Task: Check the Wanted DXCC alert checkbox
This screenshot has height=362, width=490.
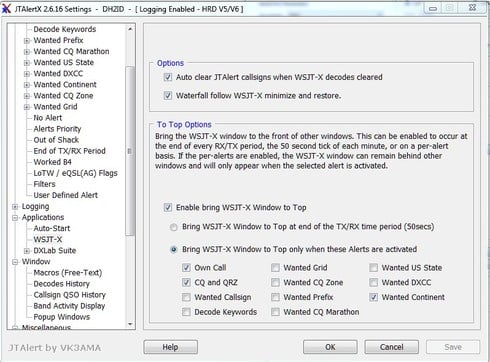Action: pos(374,283)
